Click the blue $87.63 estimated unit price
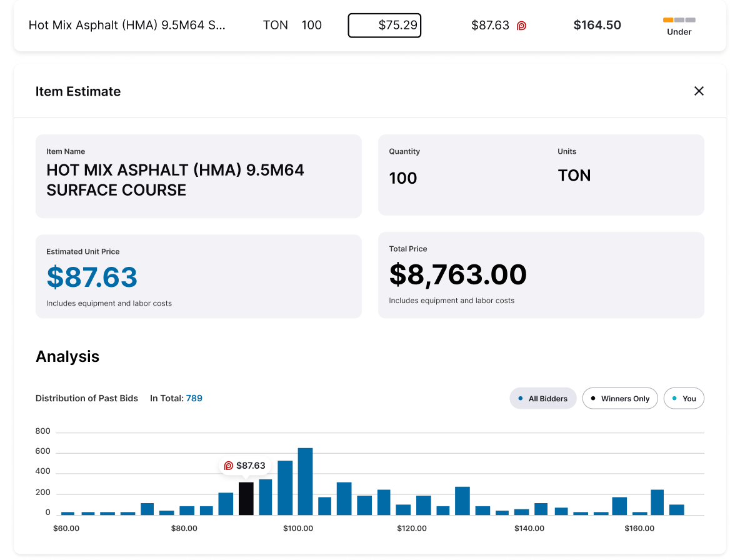This screenshot has width=740, height=560. pyautogui.click(x=92, y=277)
